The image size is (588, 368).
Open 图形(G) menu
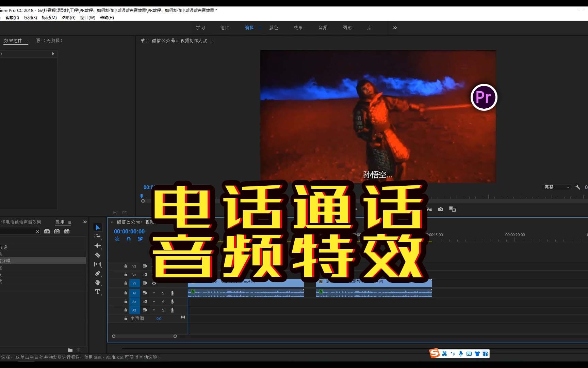tap(68, 18)
